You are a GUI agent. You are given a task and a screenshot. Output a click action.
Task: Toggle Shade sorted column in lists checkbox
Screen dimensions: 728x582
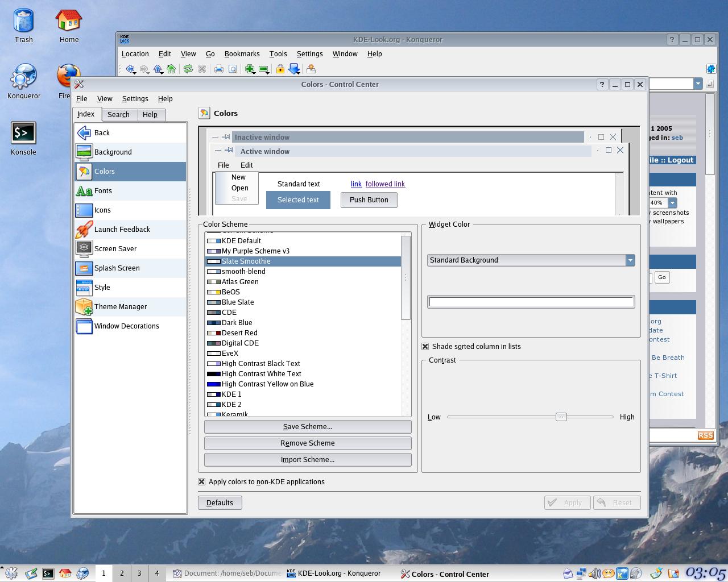click(425, 347)
